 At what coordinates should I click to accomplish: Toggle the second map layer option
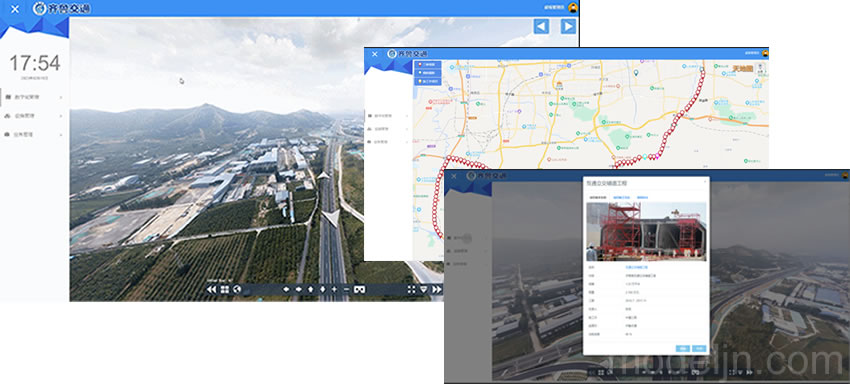[x=428, y=73]
